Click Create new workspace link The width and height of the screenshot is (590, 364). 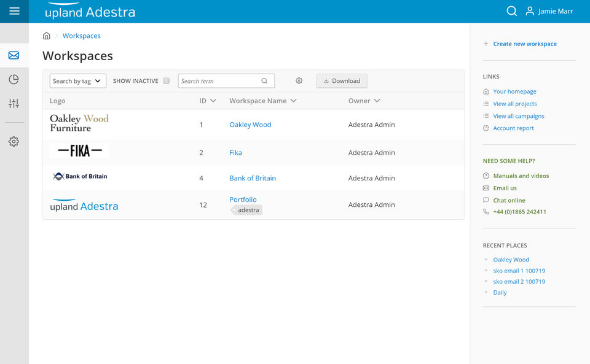tap(524, 44)
